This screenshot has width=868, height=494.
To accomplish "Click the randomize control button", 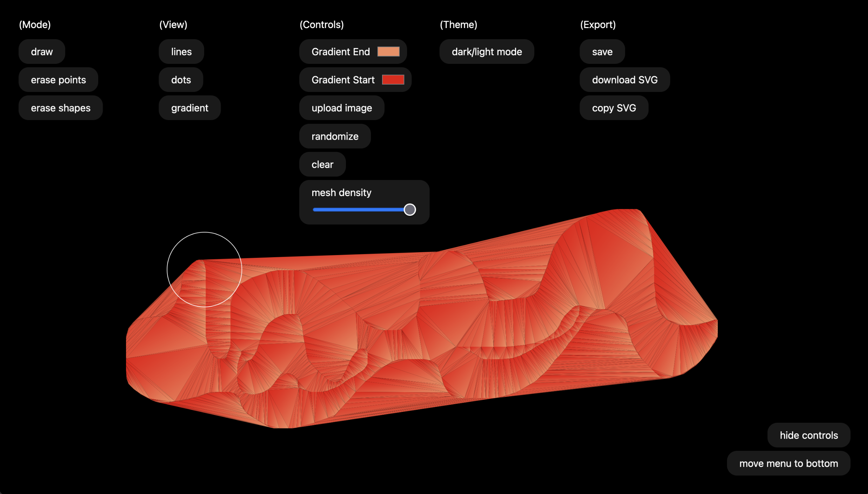I will coord(335,136).
